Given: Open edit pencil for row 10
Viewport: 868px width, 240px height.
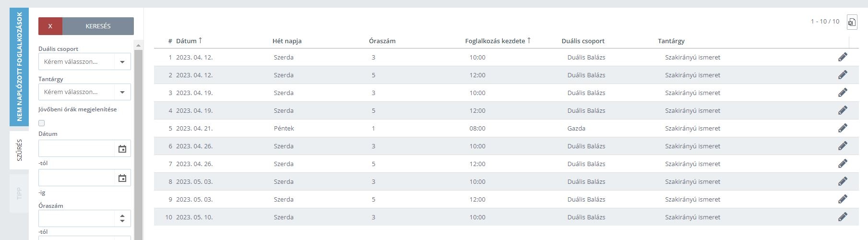Looking at the screenshot, I should tap(843, 217).
